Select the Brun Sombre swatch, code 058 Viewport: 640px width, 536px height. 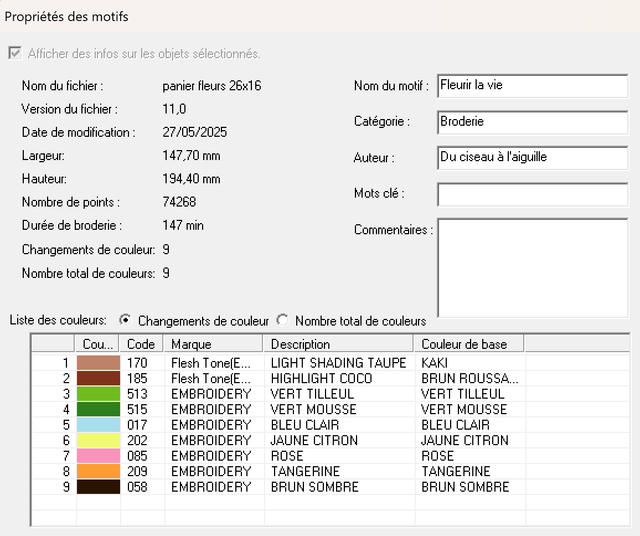click(98, 487)
